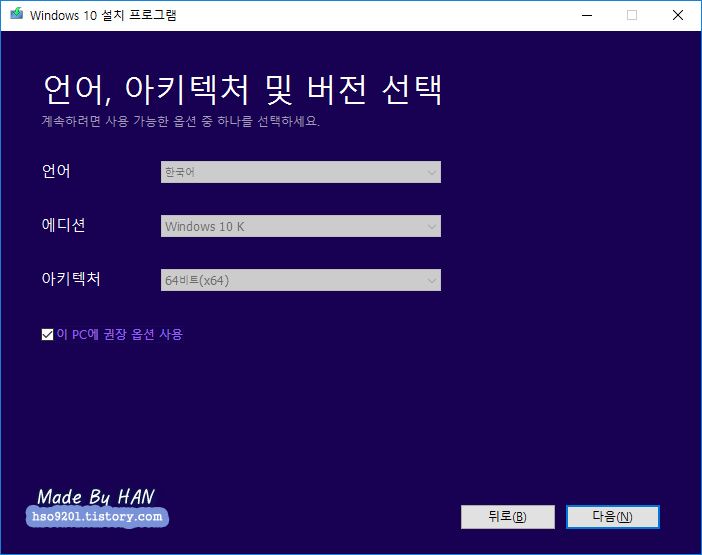The width and height of the screenshot is (702, 555).
Task: Open the 언어 dropdown showing 한국어
Action: 300,172
